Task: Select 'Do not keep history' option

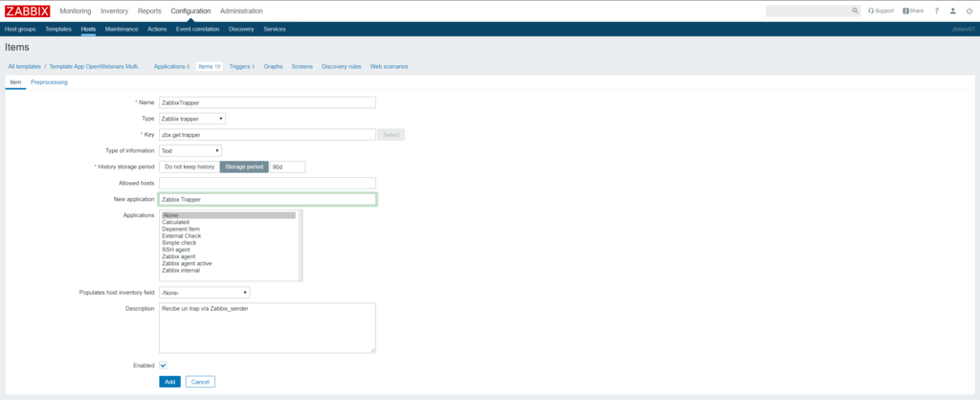Action: 189,167
